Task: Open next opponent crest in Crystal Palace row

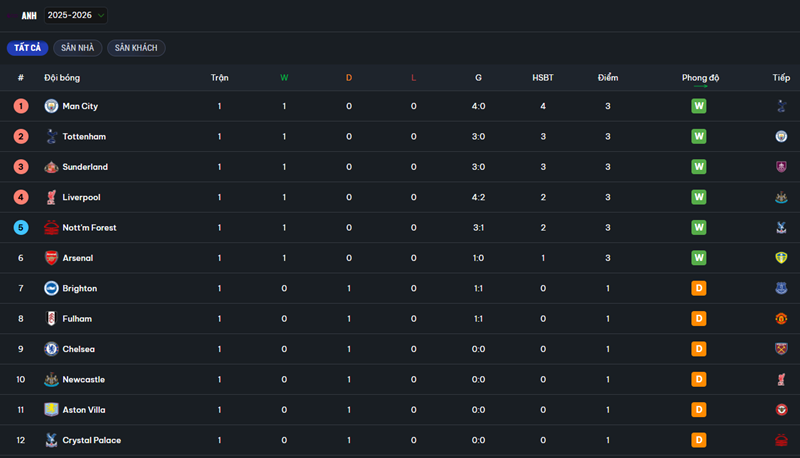Action: coord(781,440)
